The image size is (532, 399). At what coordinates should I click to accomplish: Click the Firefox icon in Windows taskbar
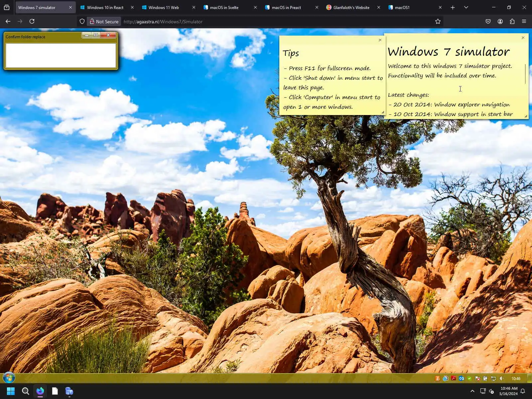[40, 391]
